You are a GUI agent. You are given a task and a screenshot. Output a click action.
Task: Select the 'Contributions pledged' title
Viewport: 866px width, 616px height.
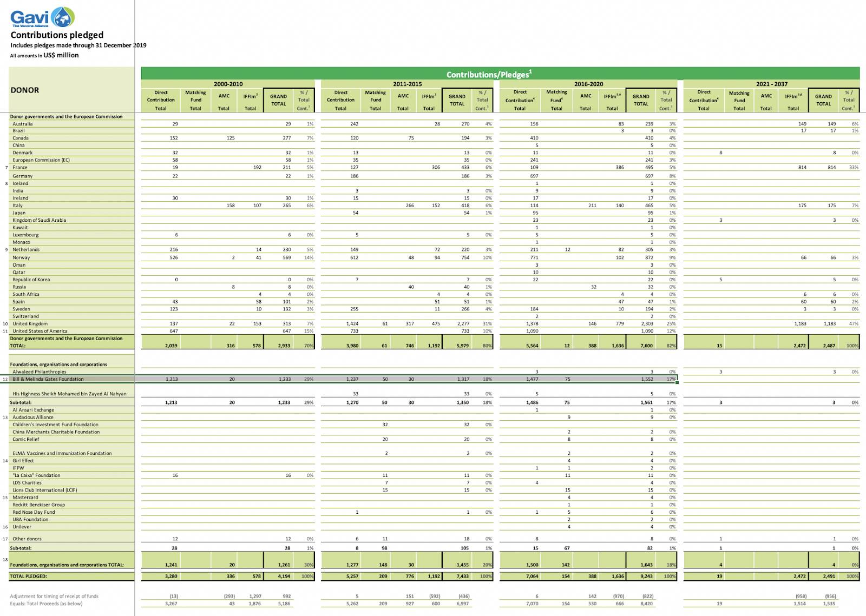pos(57,35)
